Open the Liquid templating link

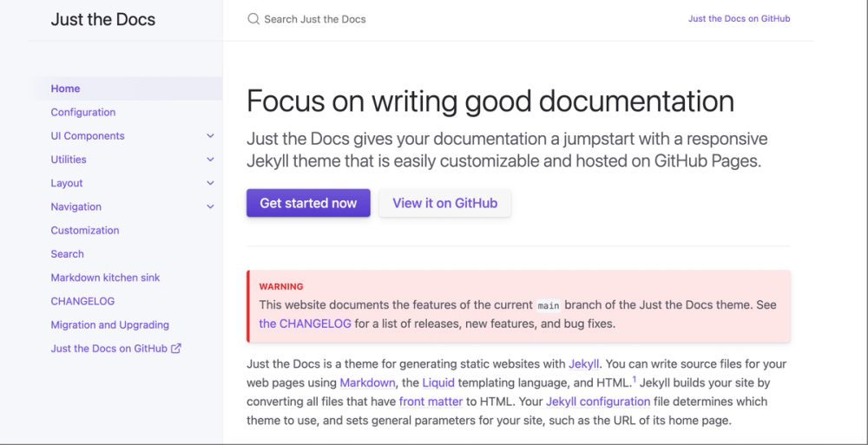(438, 383)
